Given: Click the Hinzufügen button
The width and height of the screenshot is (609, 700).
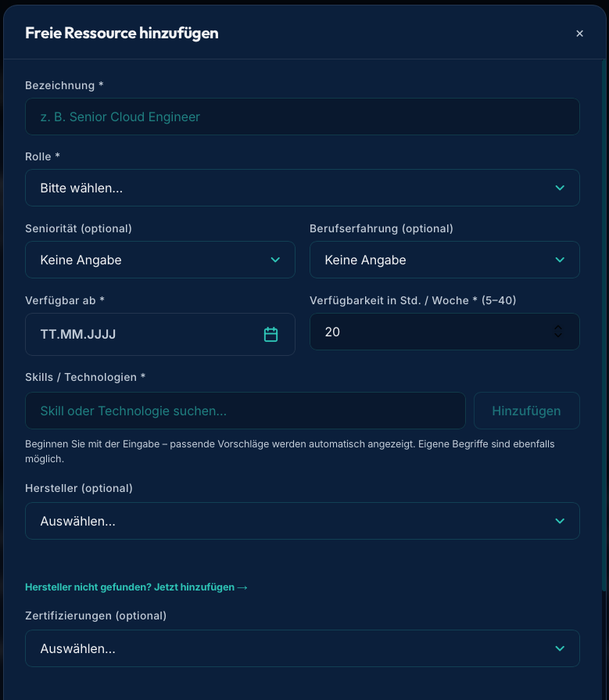Looking at the screenshot, I should pyautogui.click(x=526, y=411).
